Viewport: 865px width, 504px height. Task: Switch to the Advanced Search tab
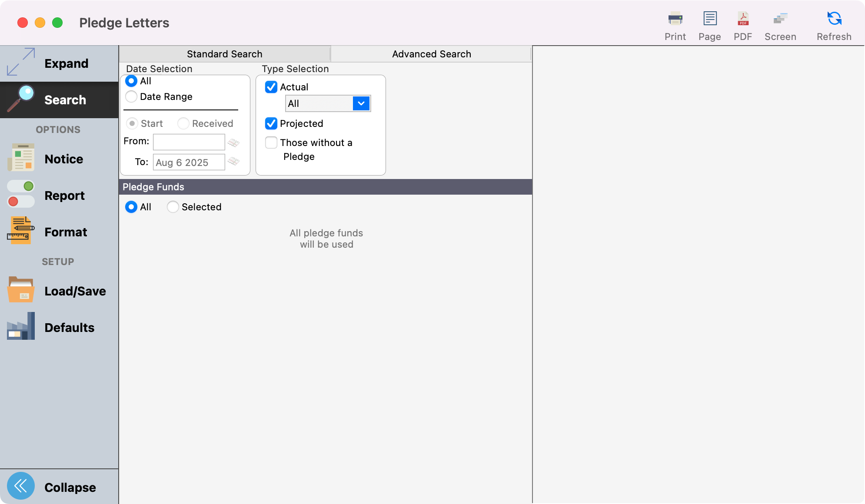tap(431, 54)
